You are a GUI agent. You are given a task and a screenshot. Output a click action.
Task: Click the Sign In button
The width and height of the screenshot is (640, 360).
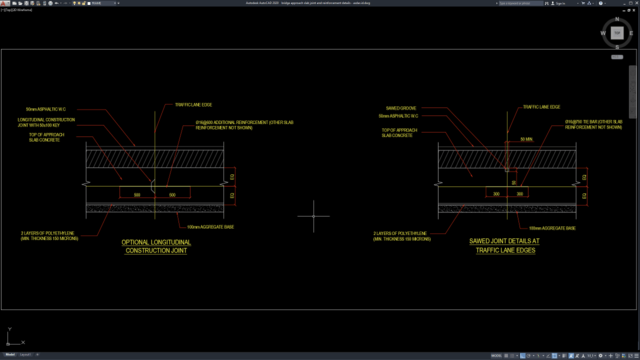559,3
